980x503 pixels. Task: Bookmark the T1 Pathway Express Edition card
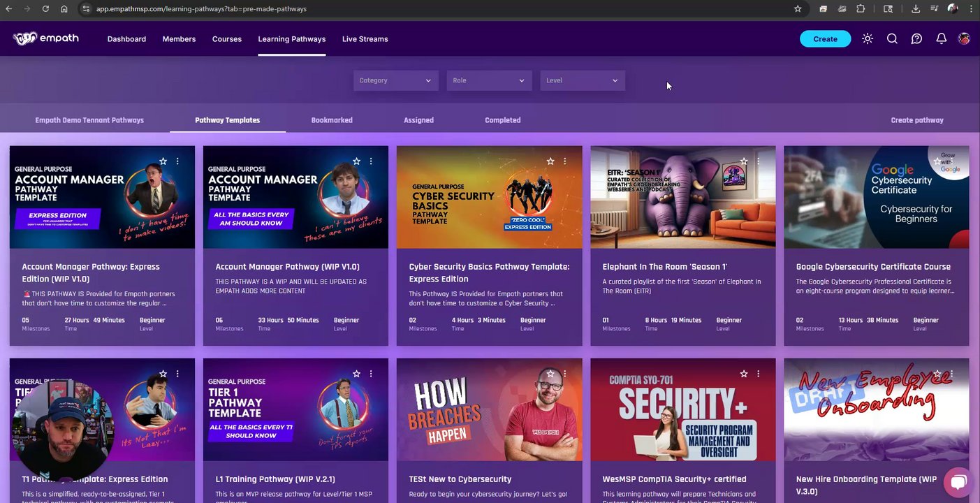[x=163, y=374]
